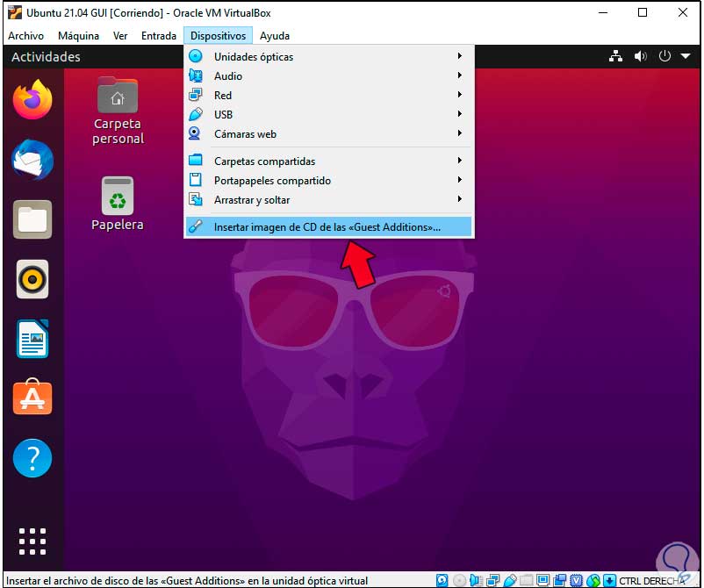Click CPU virtualization V indicator in status bar
Viewport: 704px width, 588px height.
tap(577, 580)
